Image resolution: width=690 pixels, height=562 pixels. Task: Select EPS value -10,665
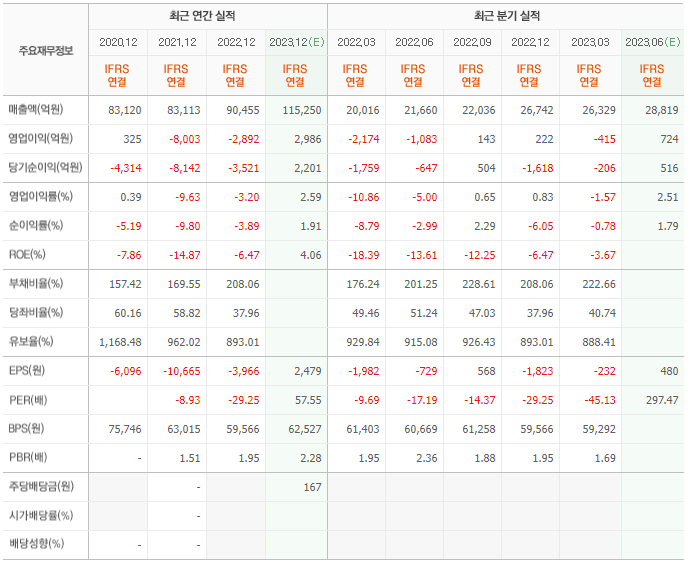point(182,371)
